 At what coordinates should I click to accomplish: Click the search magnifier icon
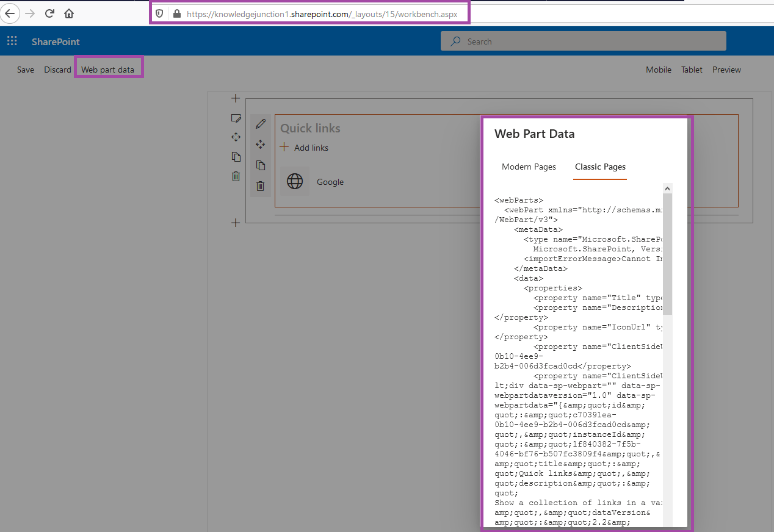[455, 41]
